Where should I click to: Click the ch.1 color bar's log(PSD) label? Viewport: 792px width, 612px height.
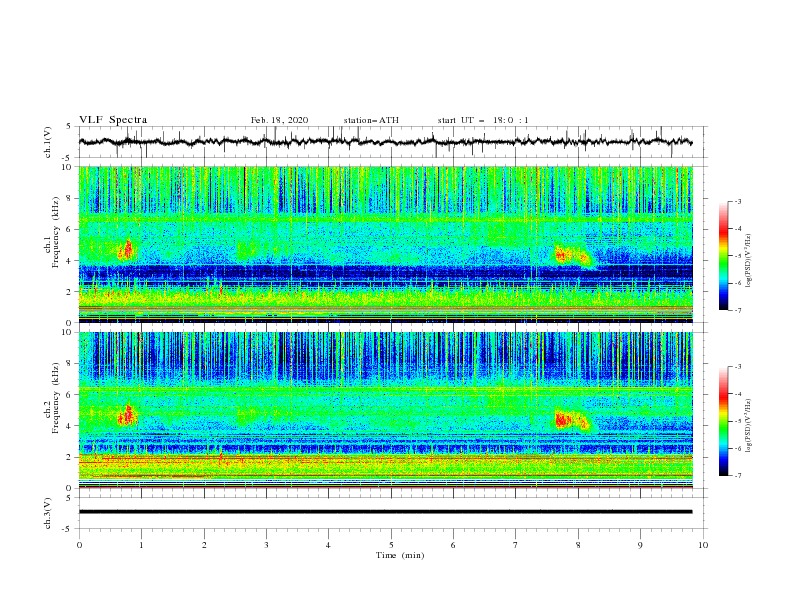[749, 261]
